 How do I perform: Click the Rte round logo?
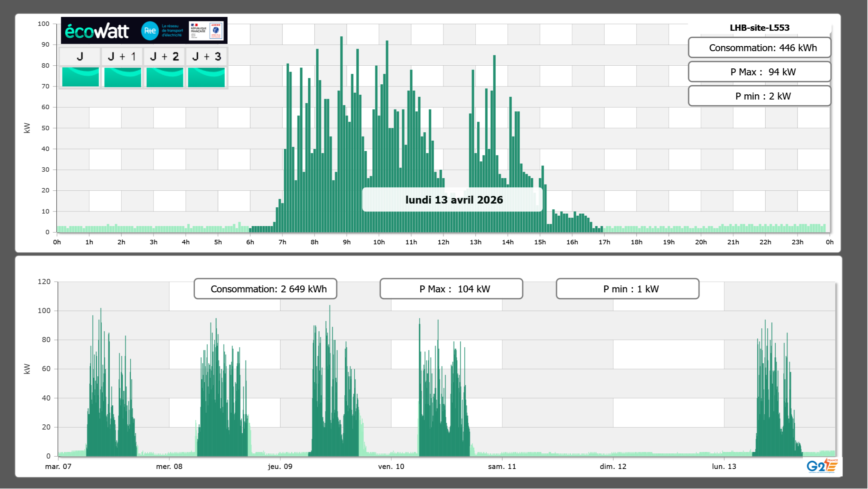(150, 31)
